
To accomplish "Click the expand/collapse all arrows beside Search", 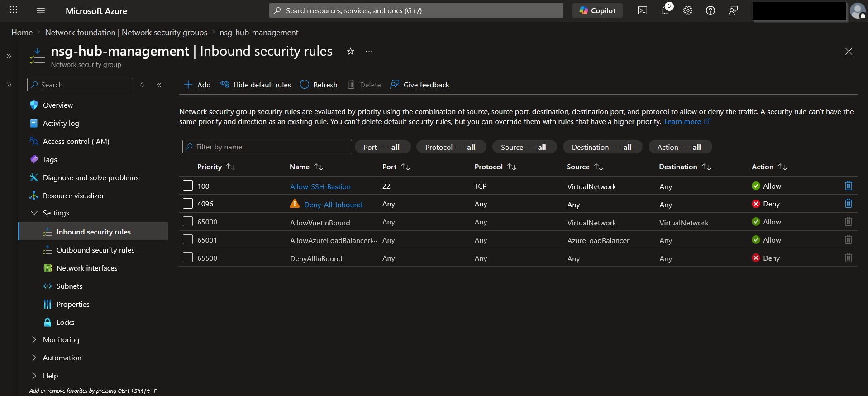I will pyautogui.click(x=142, y=85).
